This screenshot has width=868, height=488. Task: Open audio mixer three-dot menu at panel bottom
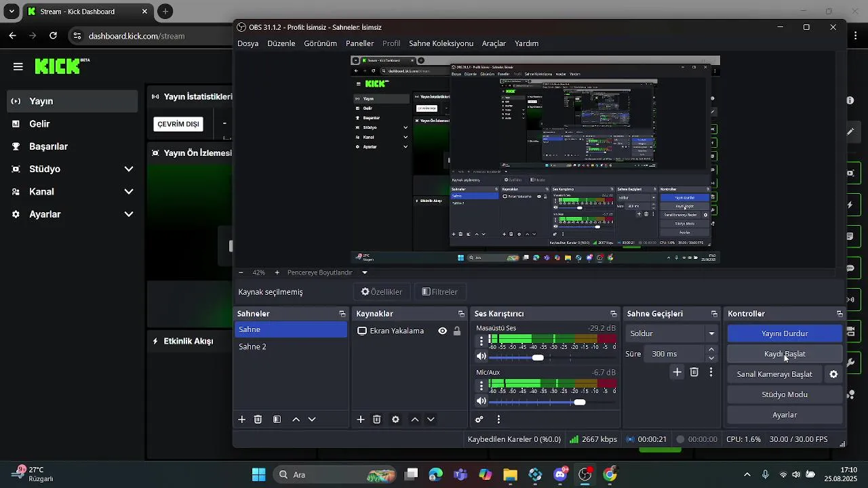tap(498, 420)
